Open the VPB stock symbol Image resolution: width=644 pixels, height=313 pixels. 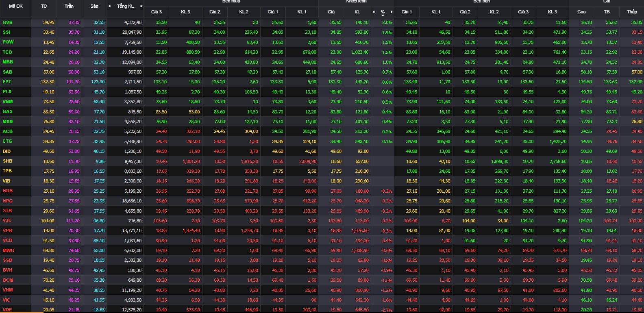pyautogui.click(x=7, y=230)
